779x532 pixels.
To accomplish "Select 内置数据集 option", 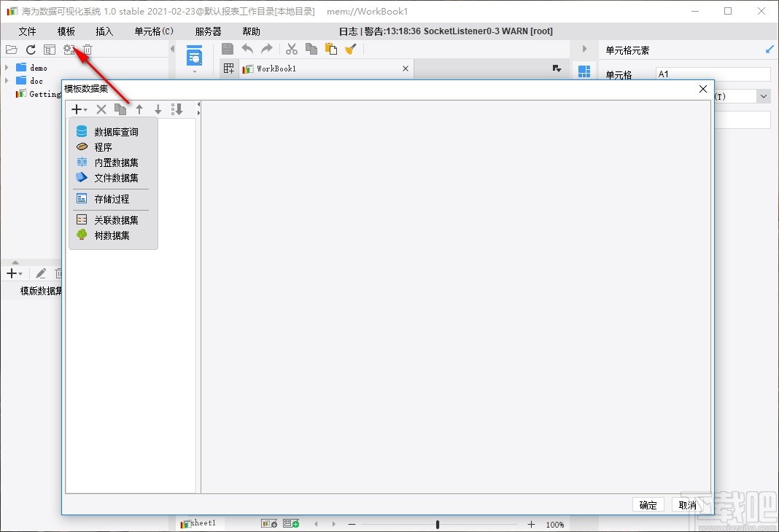I will [113, 163].
